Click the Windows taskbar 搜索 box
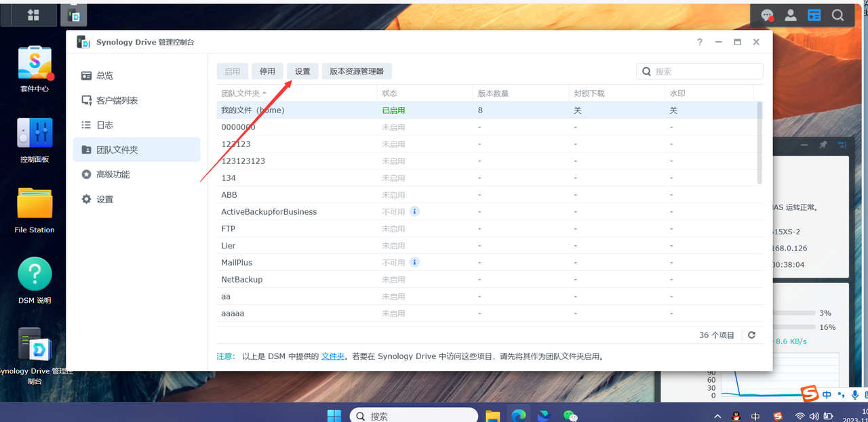 click(x=414, y=416)
